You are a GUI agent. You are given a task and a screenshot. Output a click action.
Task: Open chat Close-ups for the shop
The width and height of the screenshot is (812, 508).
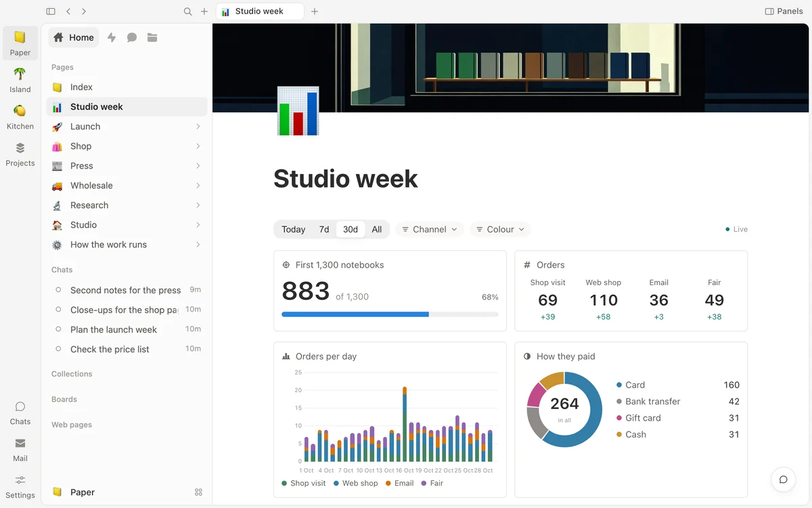coord(127,310)
